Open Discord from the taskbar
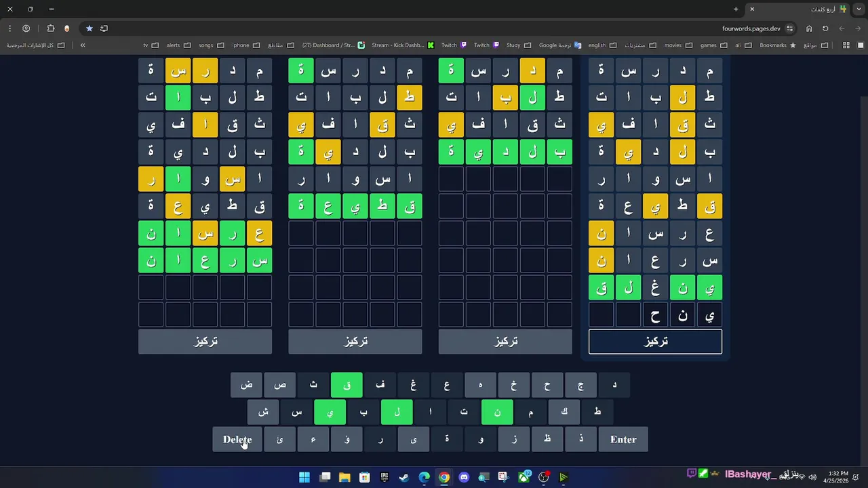The width and height of the screenshot is (868, 488). point(464,477)
